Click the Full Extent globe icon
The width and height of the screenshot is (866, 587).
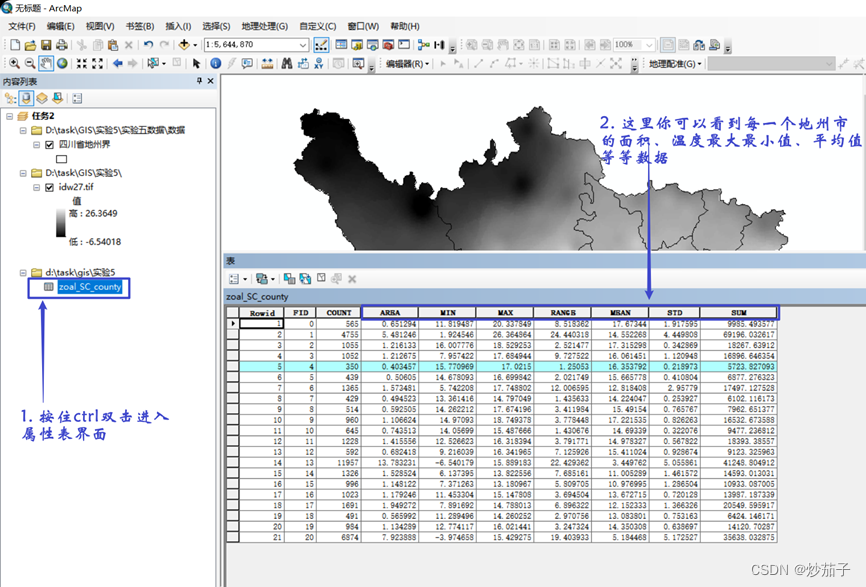click(x=62, y=64)
